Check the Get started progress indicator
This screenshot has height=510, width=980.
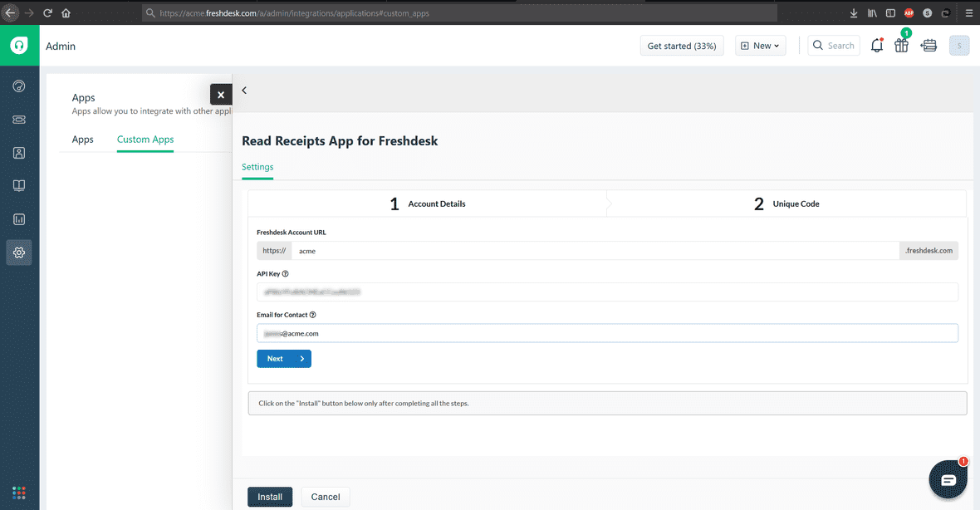pyautogui.click(x=681, y=46)
